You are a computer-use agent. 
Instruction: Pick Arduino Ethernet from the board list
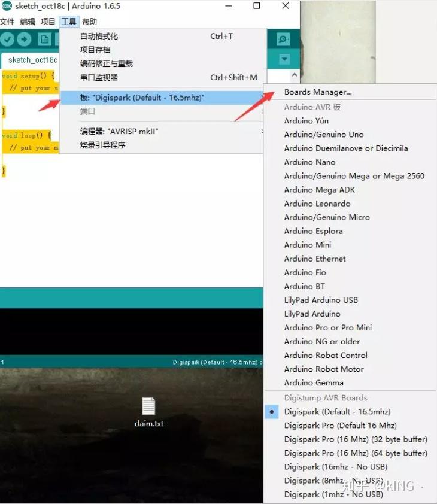coord(350,259)
